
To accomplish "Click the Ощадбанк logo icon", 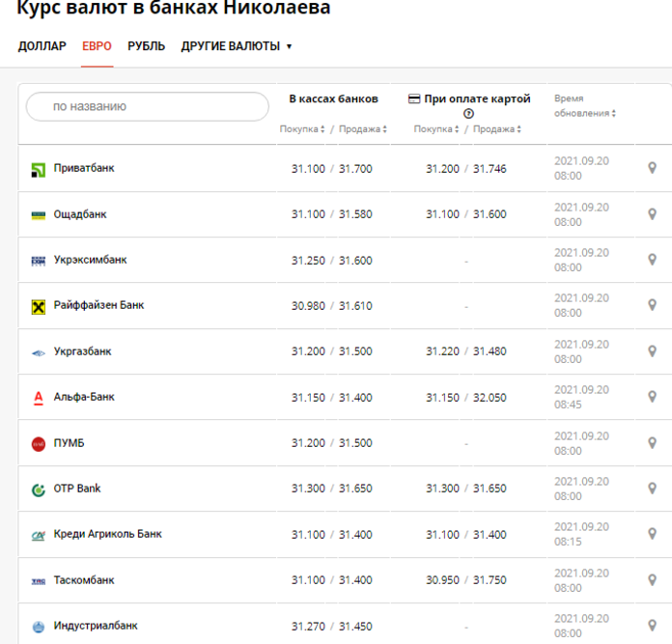I will tap(39, 215).
